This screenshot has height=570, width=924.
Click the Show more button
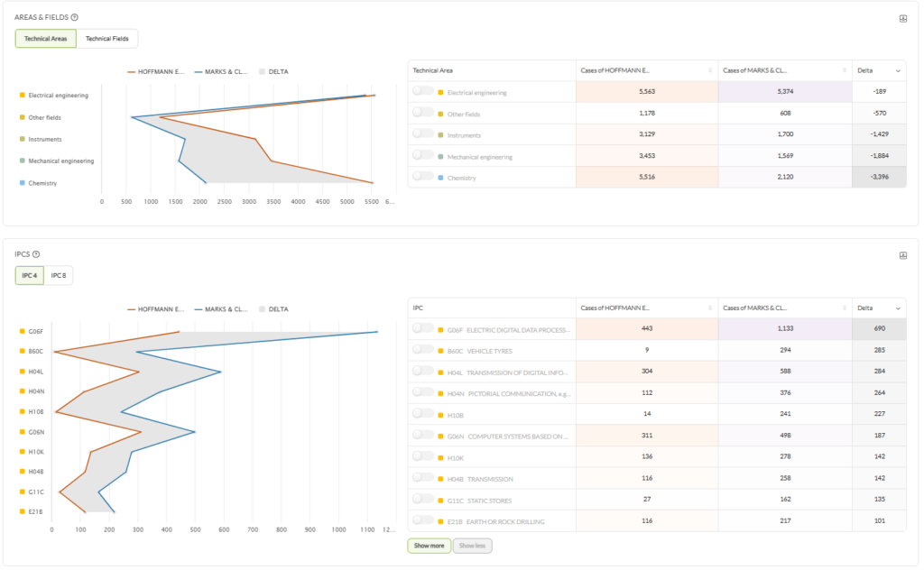pos(429,546)
